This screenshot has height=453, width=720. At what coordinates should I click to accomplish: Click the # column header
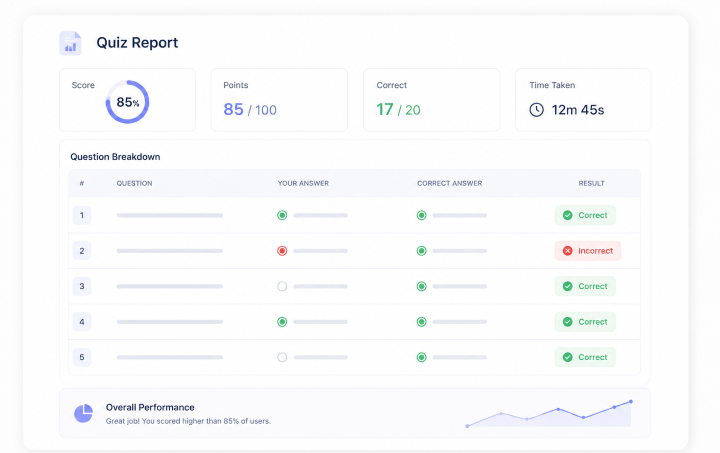tap(82, 183)
